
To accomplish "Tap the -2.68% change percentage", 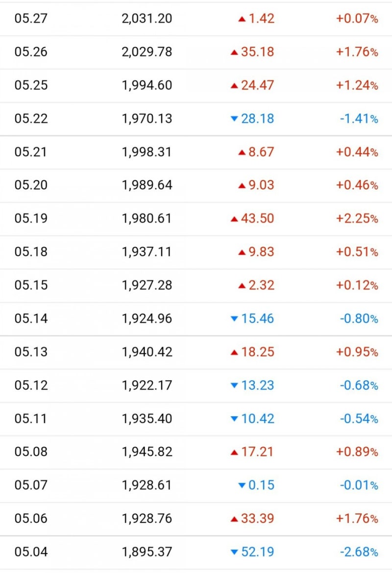I will (x=359, y=552).
